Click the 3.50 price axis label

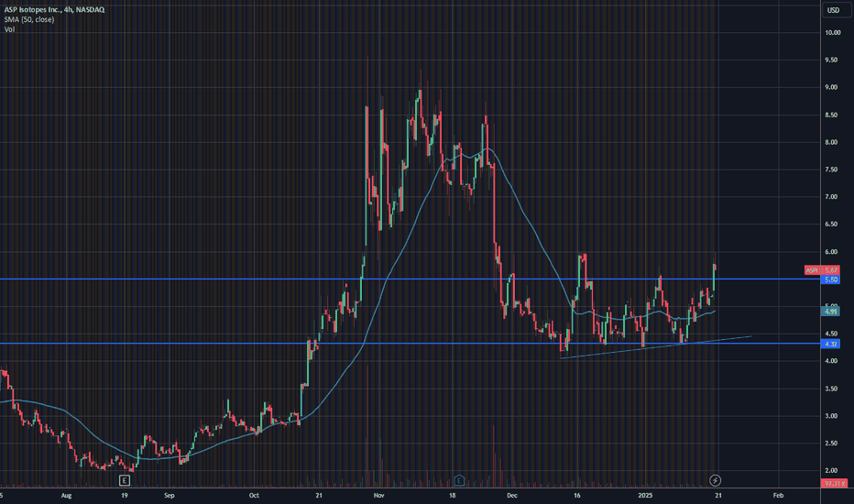831,389
